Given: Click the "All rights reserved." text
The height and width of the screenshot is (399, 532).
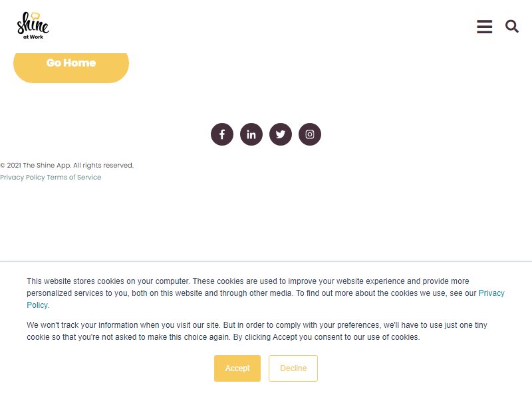Looking at the screenshot, I should pos(104,165).
